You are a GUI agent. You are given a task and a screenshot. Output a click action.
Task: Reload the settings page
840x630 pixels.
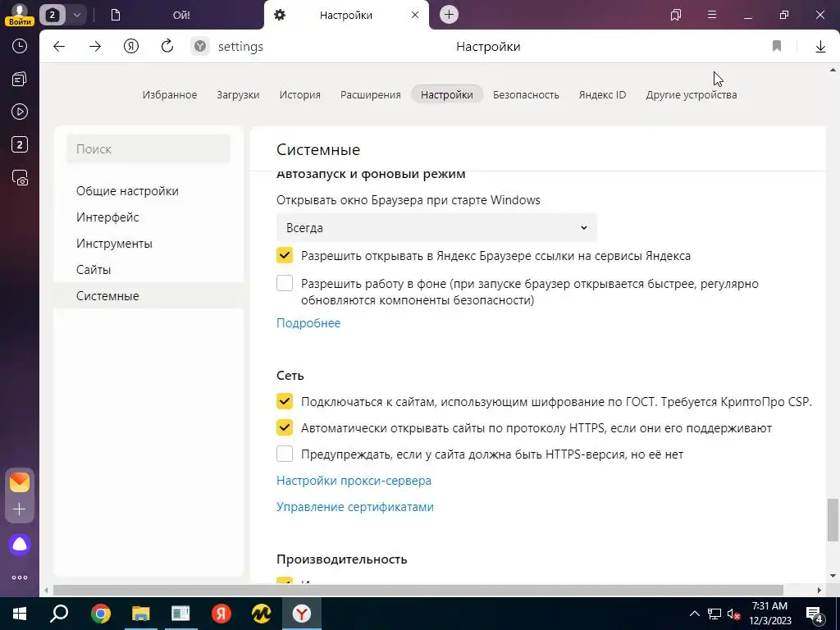pos(167,46)
